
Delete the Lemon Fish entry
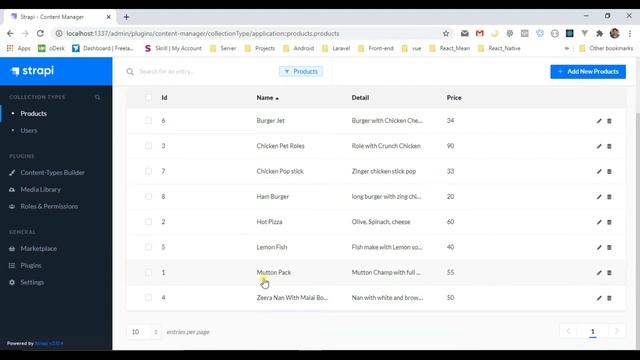[x=609, y=247]
